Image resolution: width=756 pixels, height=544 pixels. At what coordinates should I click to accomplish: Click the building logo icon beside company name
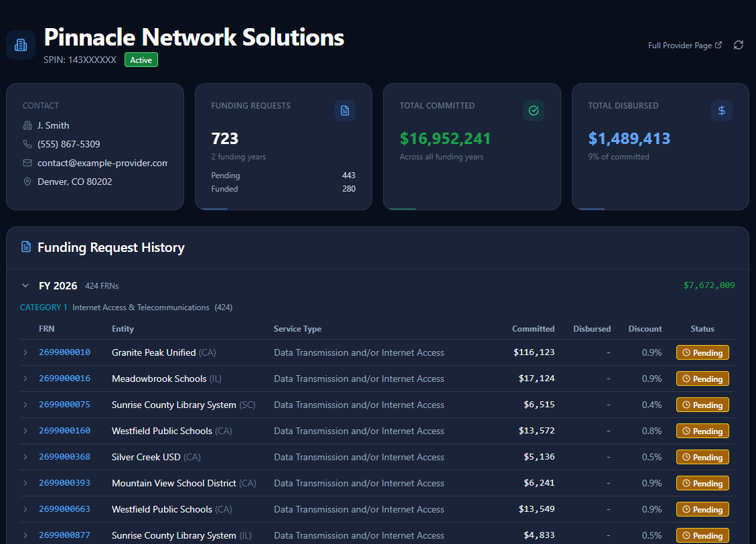click(21, 45)
